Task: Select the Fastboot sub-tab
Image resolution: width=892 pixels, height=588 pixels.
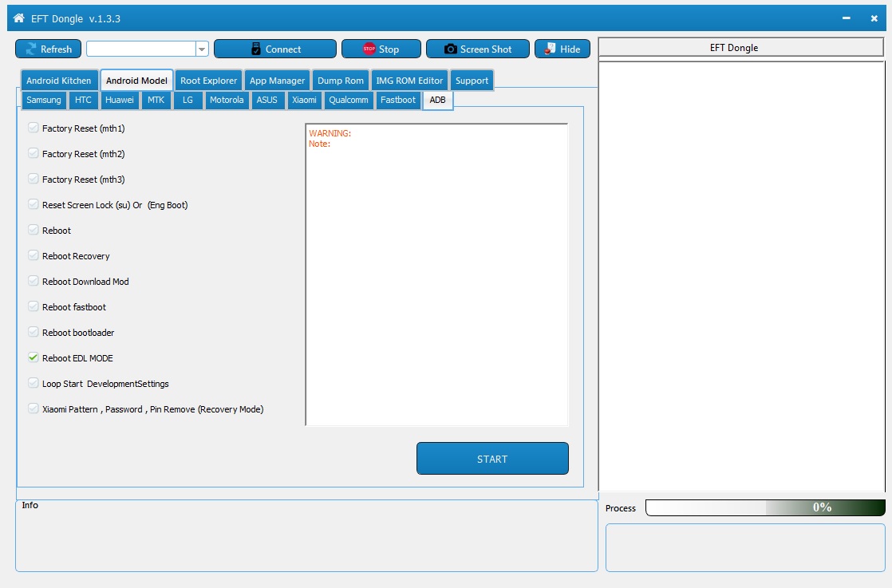Action: pyautogui.click(x=398, y=100)
